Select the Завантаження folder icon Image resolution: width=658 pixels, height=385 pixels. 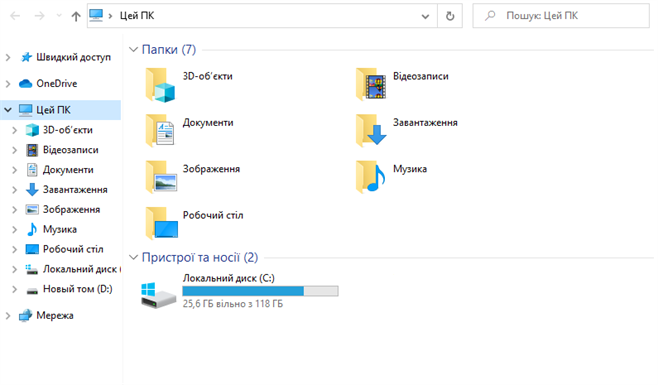371,131
